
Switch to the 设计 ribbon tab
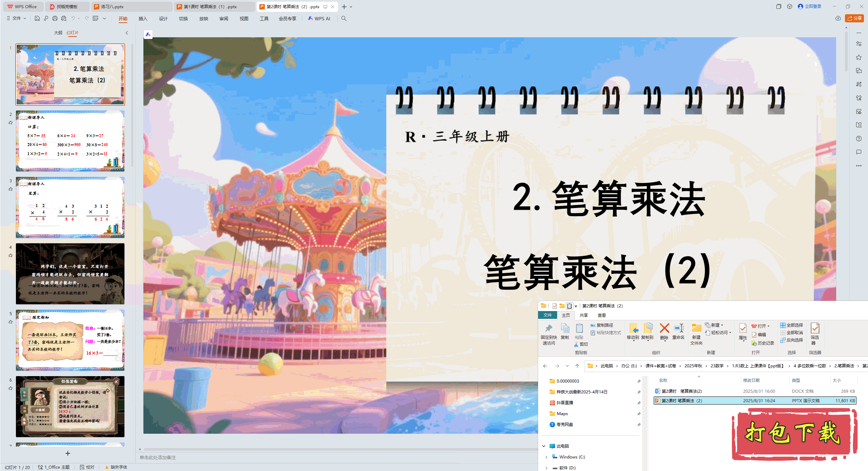point(163,19)
